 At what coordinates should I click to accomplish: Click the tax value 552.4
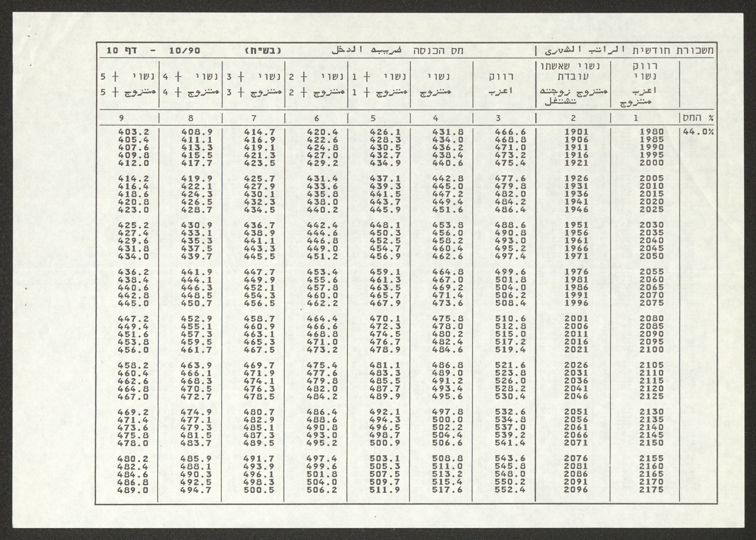[x=510, y=489]
